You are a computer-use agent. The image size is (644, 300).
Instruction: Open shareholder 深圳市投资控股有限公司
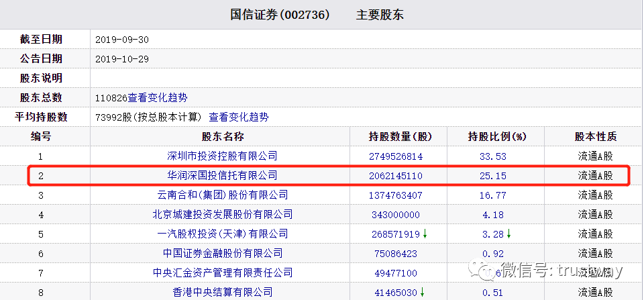pyautogui.click(x=222, y=156)
